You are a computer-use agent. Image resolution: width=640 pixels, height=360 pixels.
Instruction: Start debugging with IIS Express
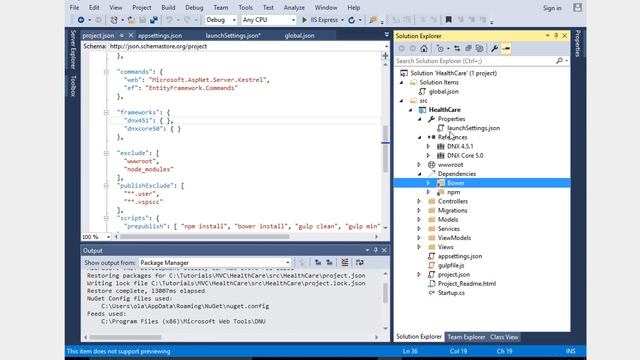[320, 20]
